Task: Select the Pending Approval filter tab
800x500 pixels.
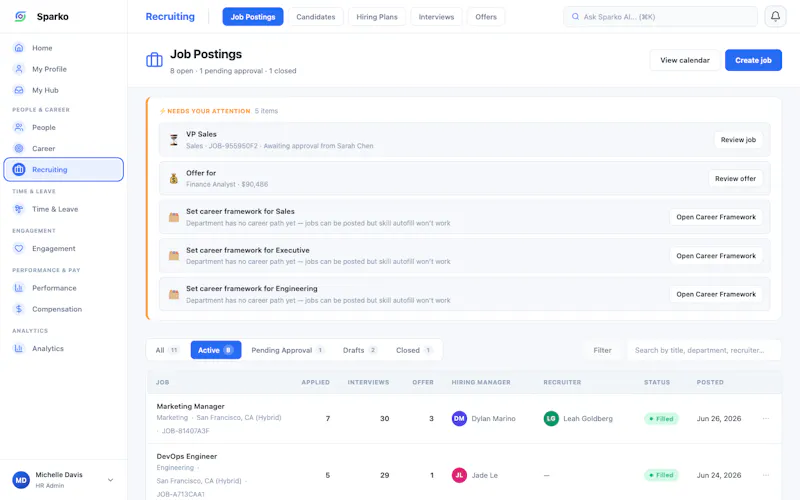Action: [287, 350]
